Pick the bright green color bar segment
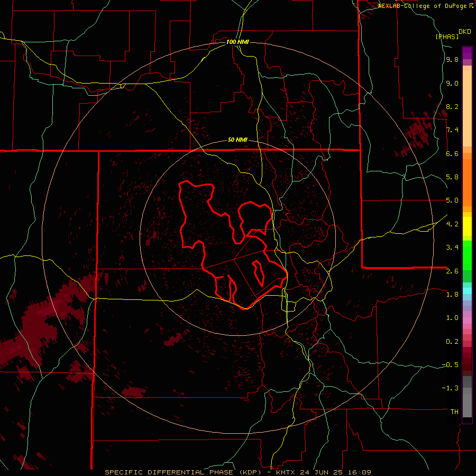 tap(467, 255)
